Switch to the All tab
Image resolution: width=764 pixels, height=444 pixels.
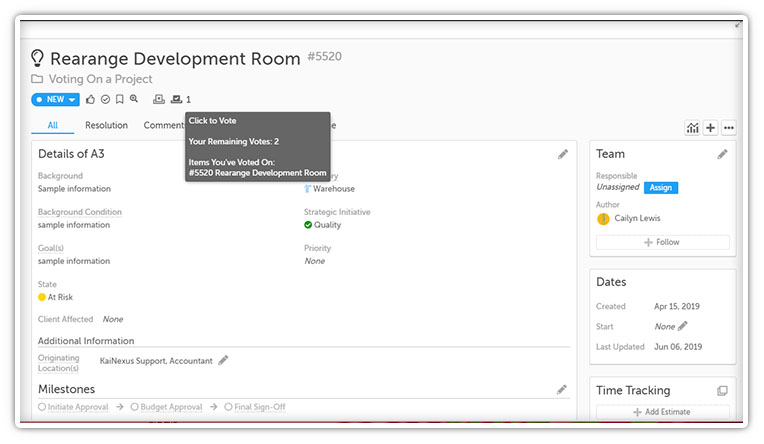pos(53,125)
